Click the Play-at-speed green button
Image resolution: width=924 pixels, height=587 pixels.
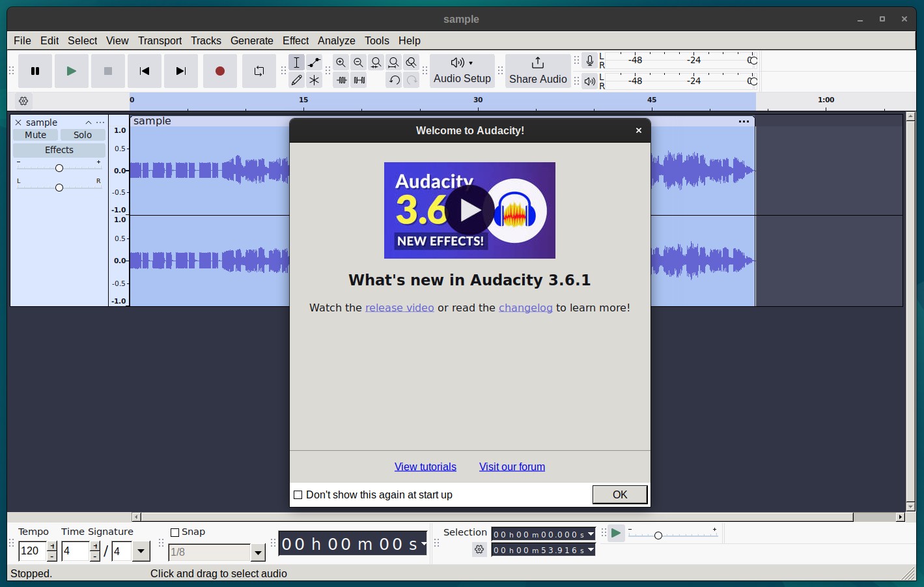pyautogui.click(x=616, y=534)
